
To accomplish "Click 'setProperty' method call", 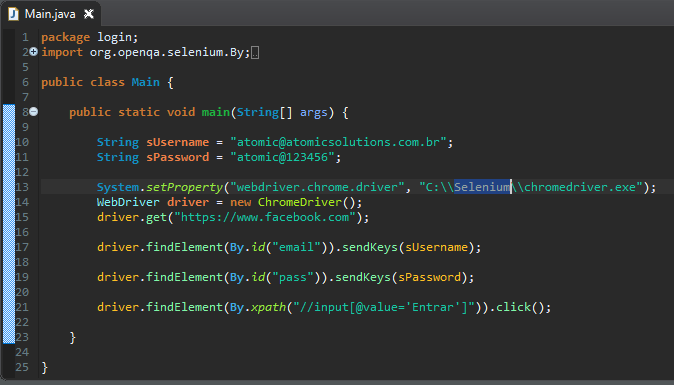I will (x=184, y=187).
